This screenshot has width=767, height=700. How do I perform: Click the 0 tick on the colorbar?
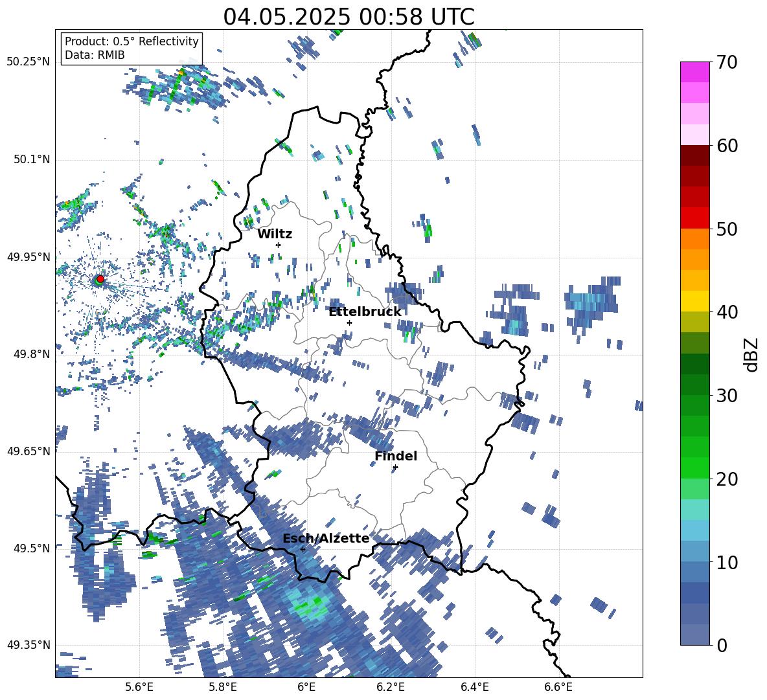(x=722, y=645)
